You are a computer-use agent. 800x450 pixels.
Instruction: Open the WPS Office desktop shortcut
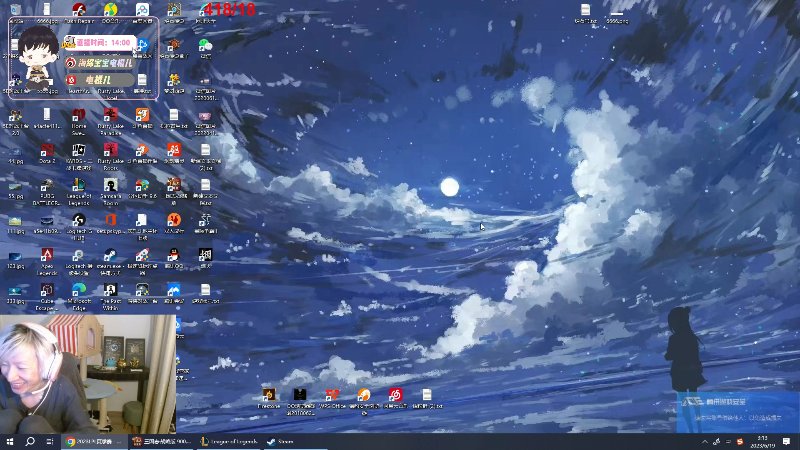tap(332, 398)
